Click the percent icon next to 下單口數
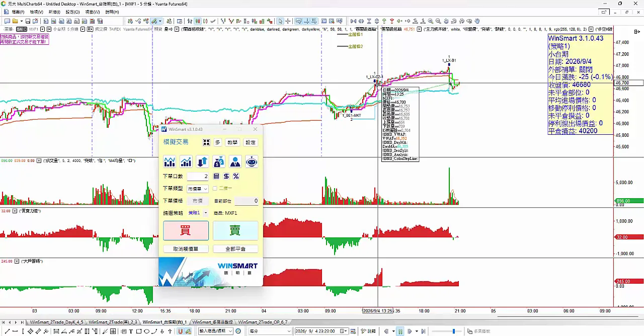The width and height of the screenshot is (644, 336). click(235, 176)
